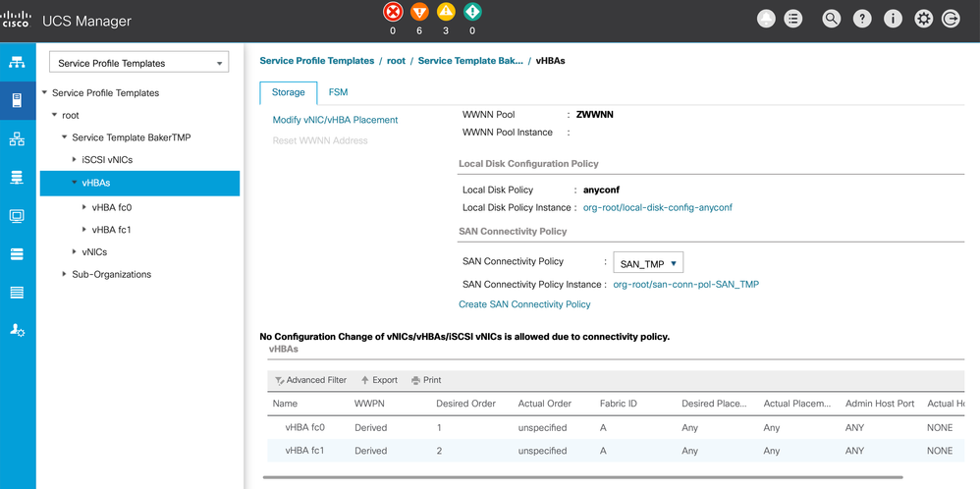Open the Servers sidebar icon
980x489 pixels.
[x=18, y=100]
